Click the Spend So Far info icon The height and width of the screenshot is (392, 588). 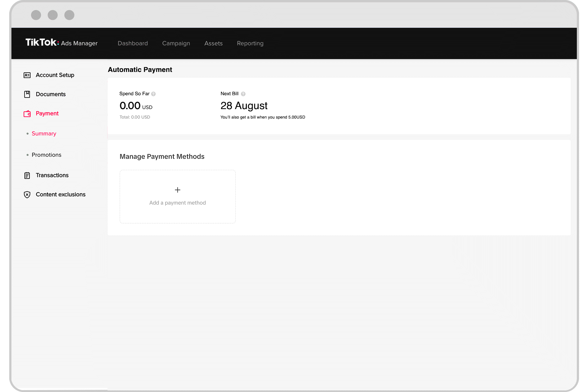[154, 94]
